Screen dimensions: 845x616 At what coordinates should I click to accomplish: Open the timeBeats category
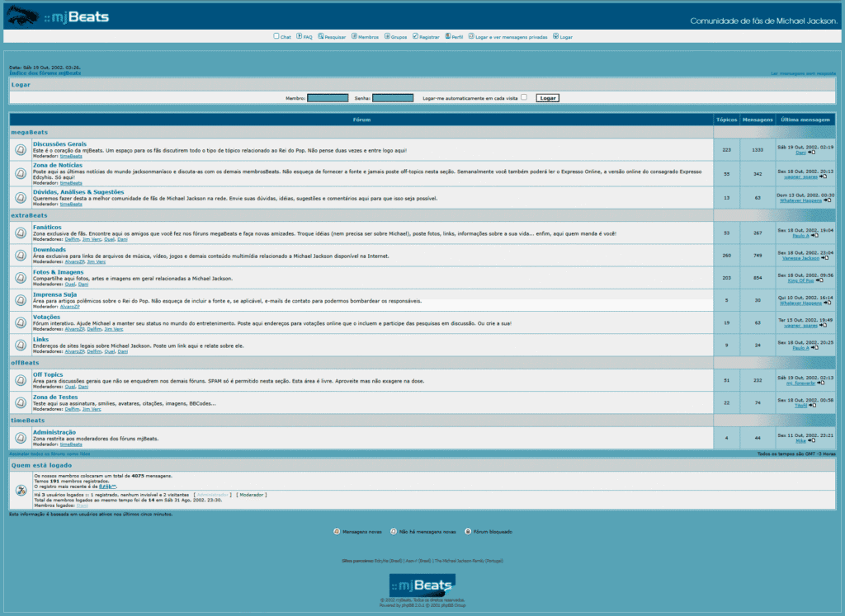(28, 421)
